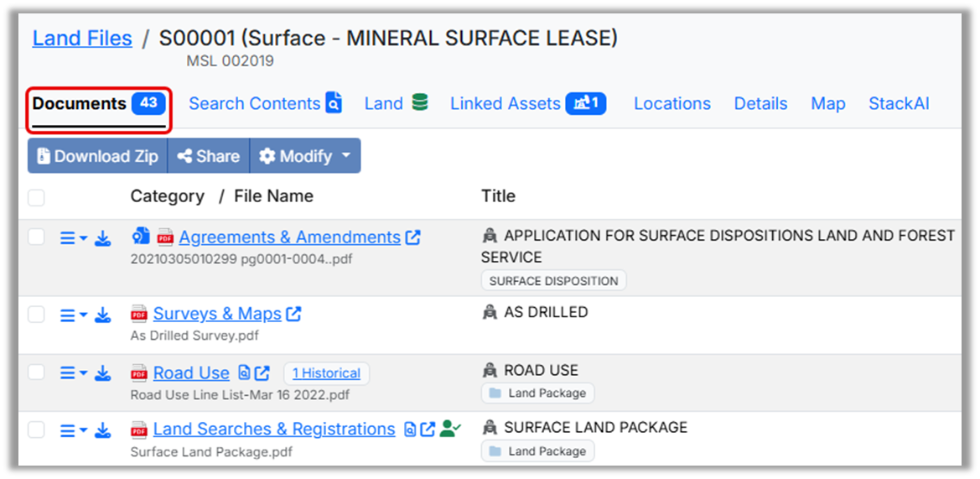
Task: Tick the select-all checkbox in table header
Action: pyautogui.click(x=36, y=198)
